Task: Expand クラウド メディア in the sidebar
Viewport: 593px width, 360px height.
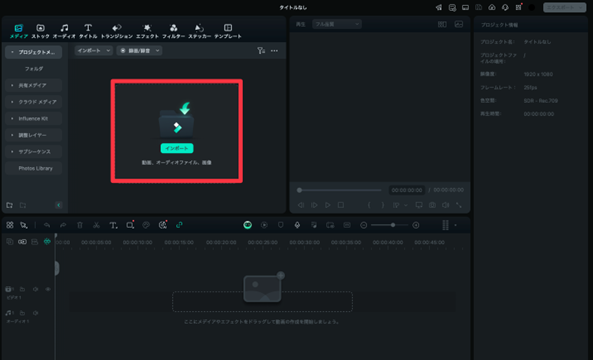Action: tap(33, 102)
